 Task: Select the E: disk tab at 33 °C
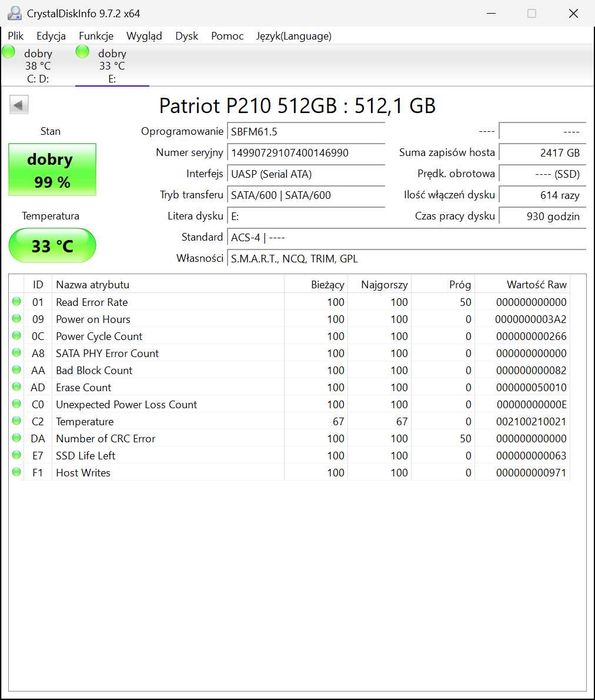(112, 66)
